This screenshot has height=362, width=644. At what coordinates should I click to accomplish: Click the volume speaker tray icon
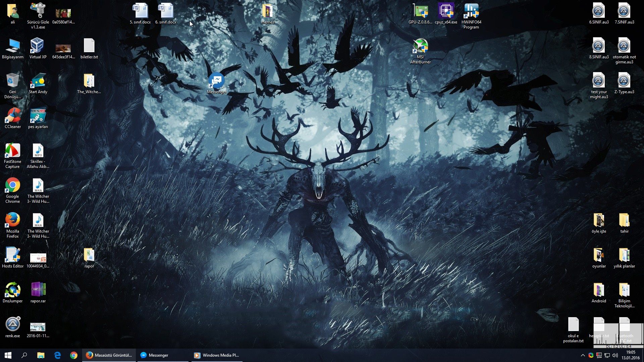tap(615, 355)
